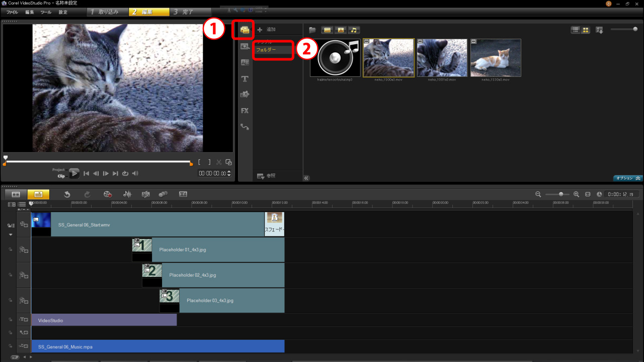Open the 参照 browse dropdown
This screenshot has width=644, height=362.
click(266, 176)
